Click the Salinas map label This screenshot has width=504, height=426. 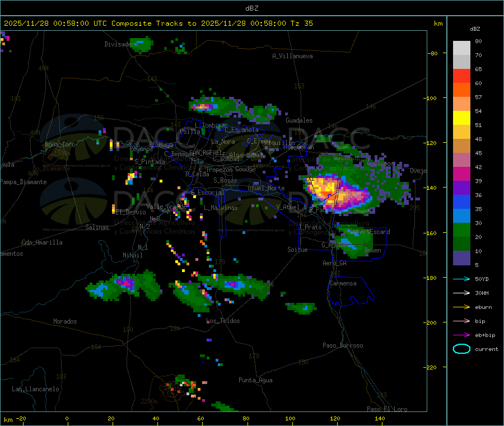97,227
